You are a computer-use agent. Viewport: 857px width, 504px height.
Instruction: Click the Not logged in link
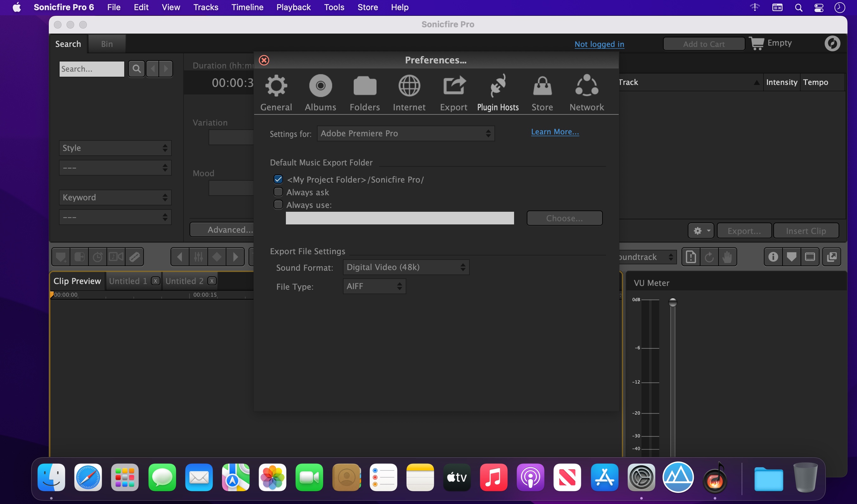click(x=599, y=44)
